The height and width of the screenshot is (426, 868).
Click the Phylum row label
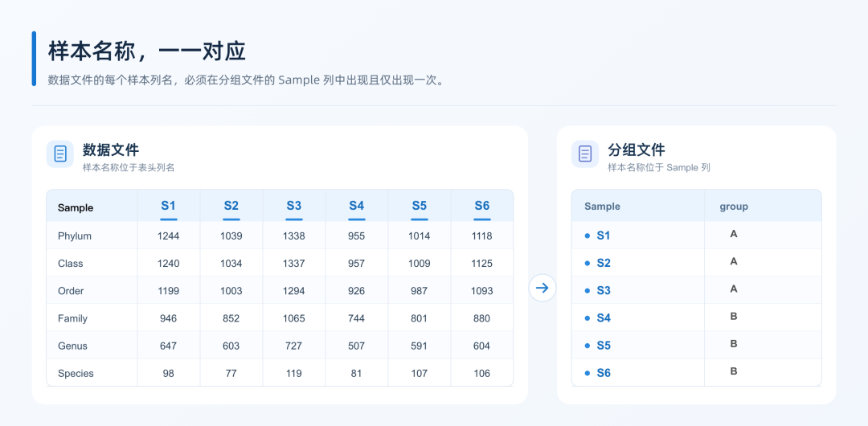pos(75,236)
